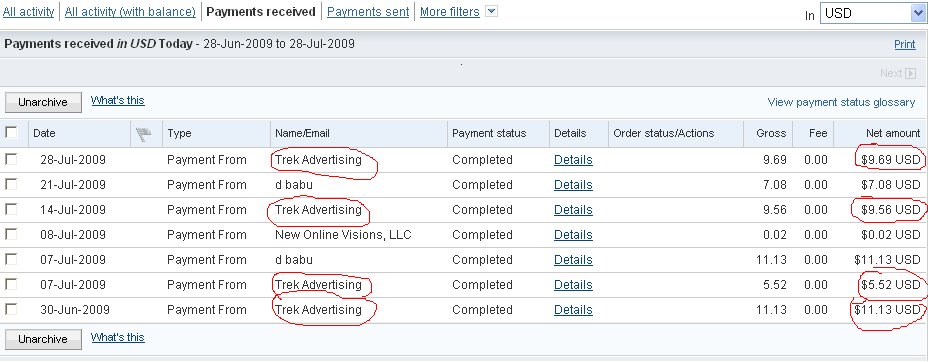Click the Fee column header
This screenshot has height=362, width=928.
[818, 133]
